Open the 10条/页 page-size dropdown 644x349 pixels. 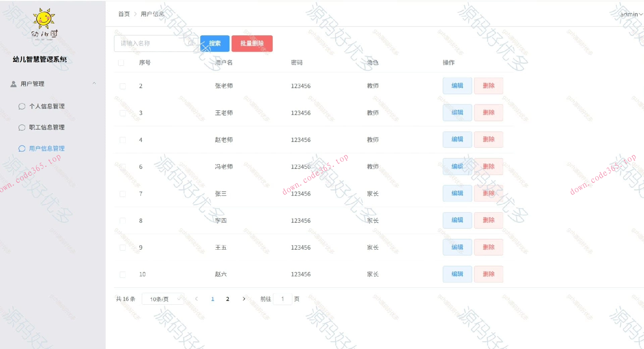click(163, 299)
